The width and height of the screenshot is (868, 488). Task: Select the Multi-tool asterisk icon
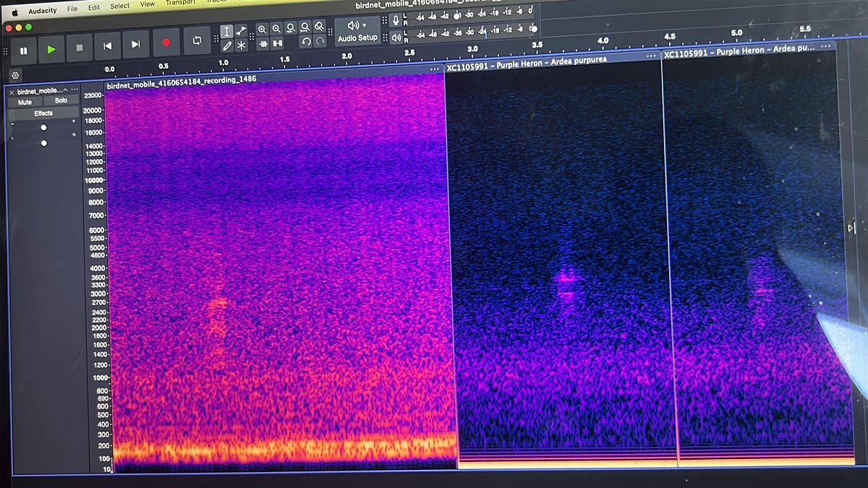tap(242, 46)
